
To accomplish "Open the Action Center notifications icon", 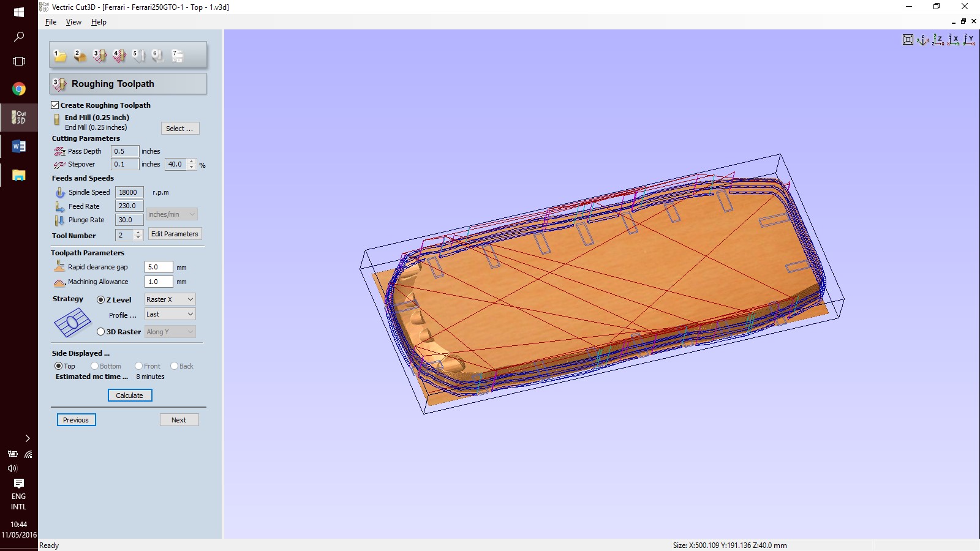I will (x=19, y=483).
